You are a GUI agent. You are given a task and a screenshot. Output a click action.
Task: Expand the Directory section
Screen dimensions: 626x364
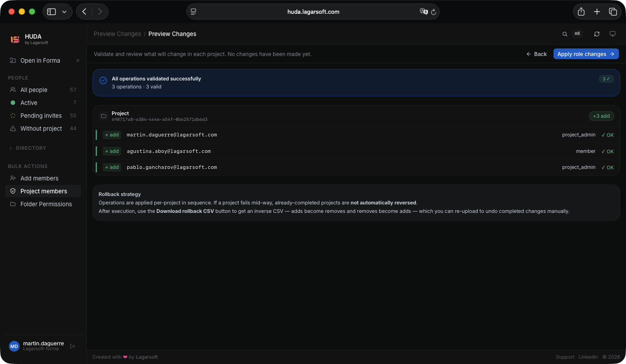28,148
